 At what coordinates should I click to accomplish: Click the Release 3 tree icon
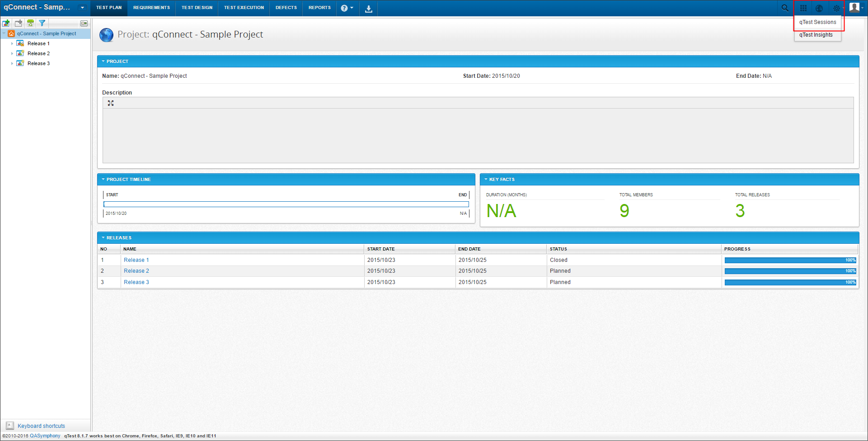point(20,63)
